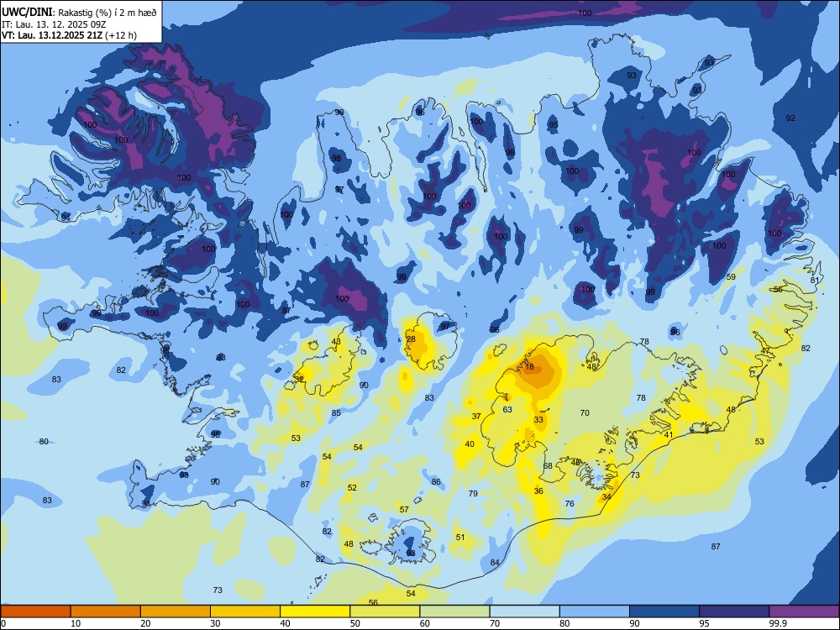Click the '33' value on the map
This screenshot has height=630, width=840.
tap(538, 419)
